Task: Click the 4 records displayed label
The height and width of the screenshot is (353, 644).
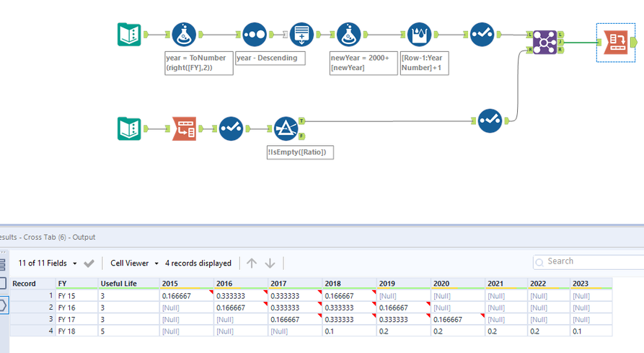Action: 198,263
